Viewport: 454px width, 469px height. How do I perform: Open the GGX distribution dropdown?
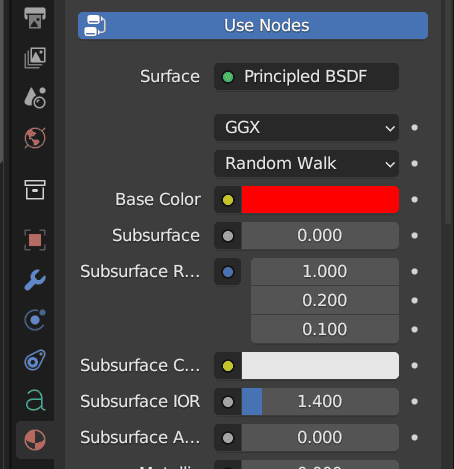(x=306, y=127)
